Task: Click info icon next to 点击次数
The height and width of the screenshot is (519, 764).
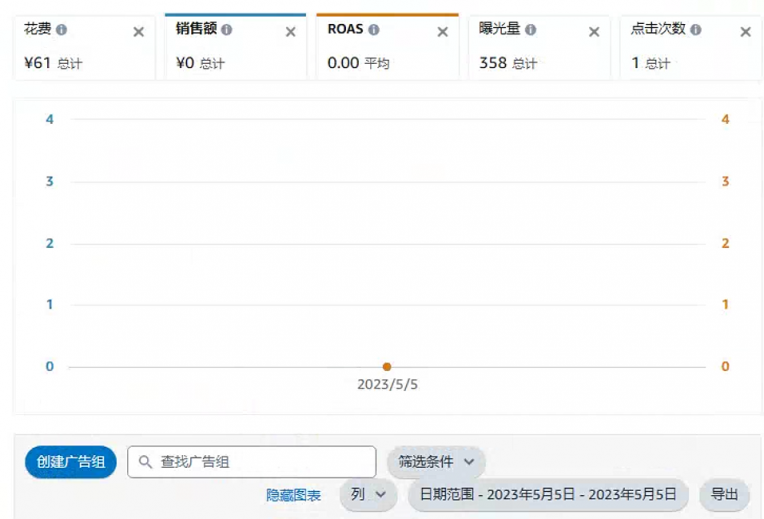Action: point(695,30)
